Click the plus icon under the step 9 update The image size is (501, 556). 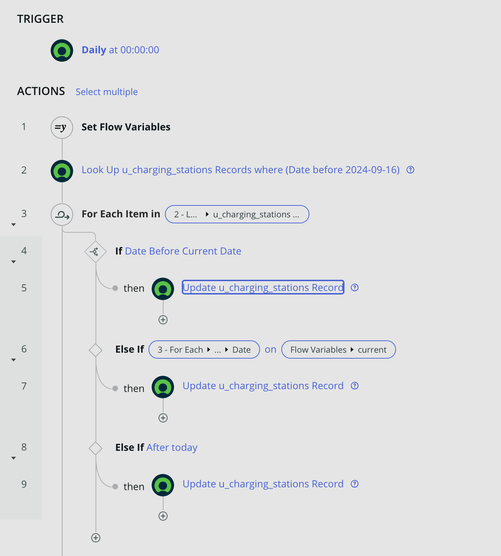(x=163, y=516)
